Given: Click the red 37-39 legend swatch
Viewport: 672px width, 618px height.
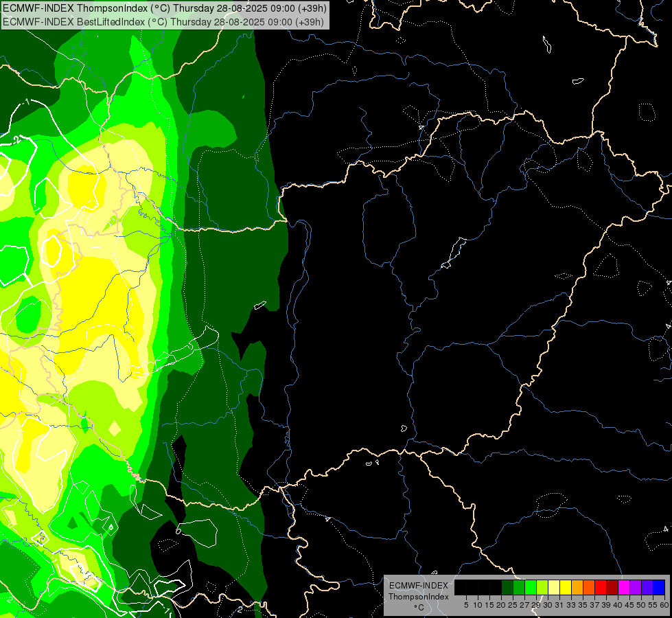Looking at the screenshot, I should tap(601, 587).
